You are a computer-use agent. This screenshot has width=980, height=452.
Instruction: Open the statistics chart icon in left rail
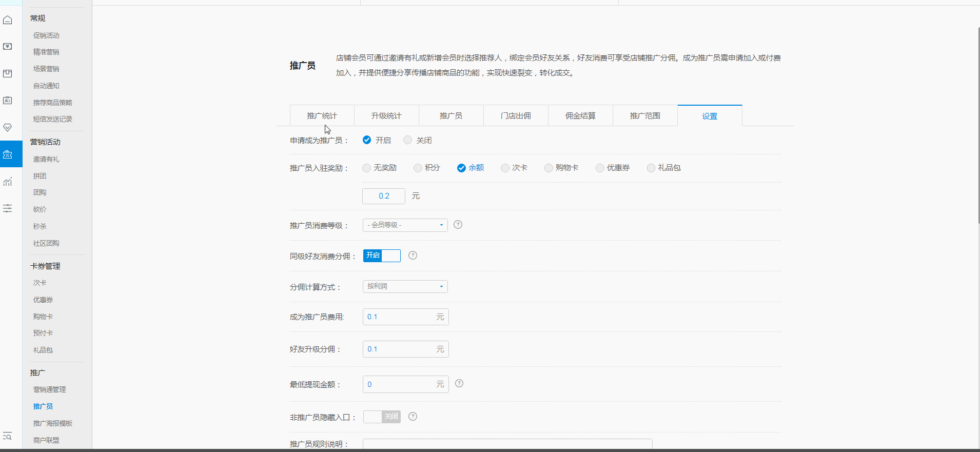coord(8,182)
